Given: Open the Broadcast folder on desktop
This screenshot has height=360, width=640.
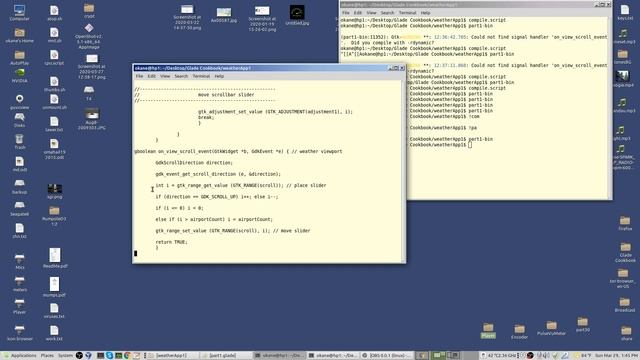Looking at the screenshot, I should 624,305.
